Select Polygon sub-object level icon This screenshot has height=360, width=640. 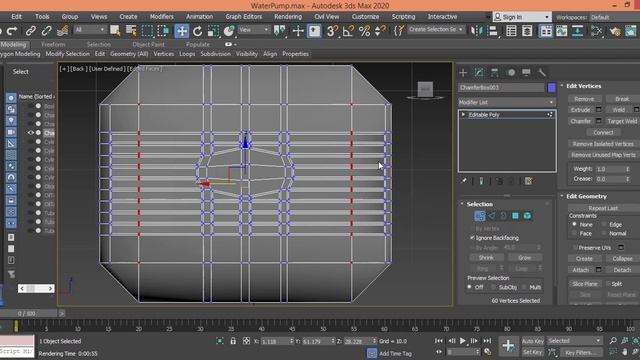(516, 216)
